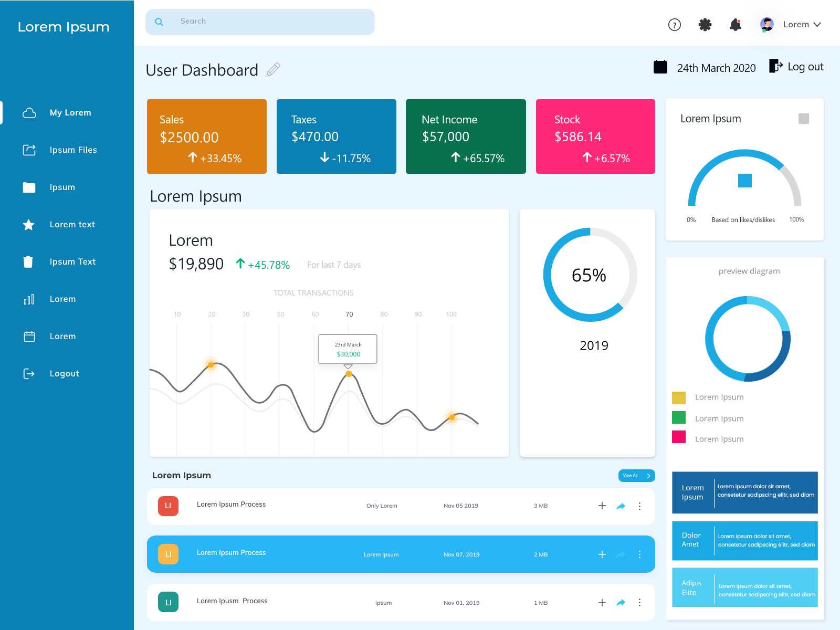Screen dimensions: 840x630
Task: Click the blue square inside gauge
Action: (x=745, y=181)
